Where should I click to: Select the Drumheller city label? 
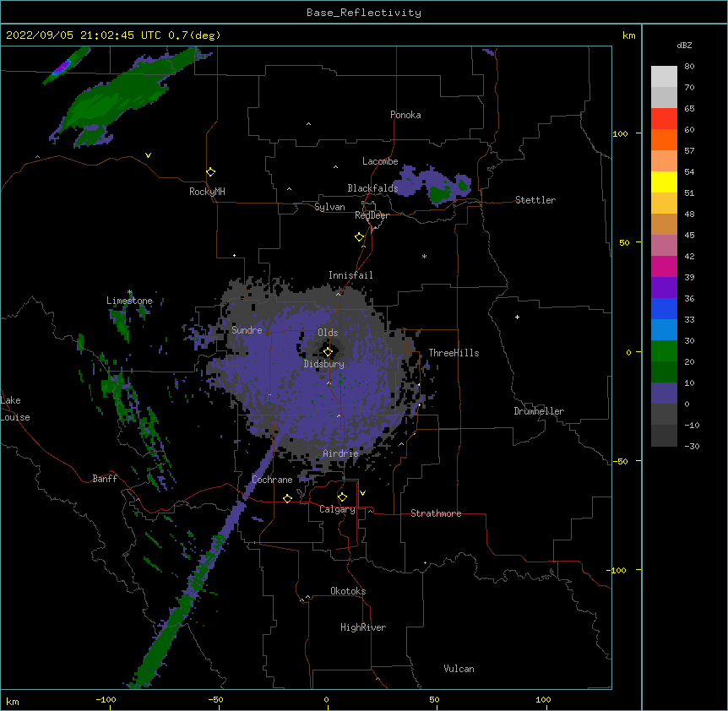click(539, 411)
